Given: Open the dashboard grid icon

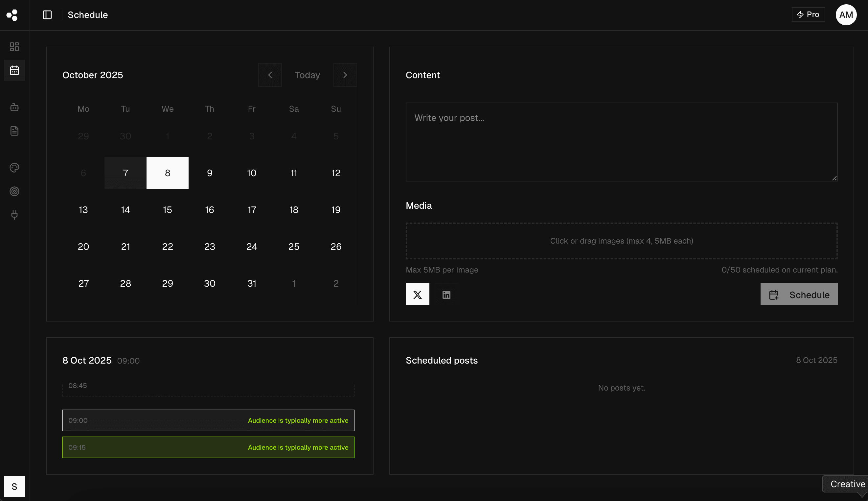Looking at the screenshot, I should (x=14, y=46).
